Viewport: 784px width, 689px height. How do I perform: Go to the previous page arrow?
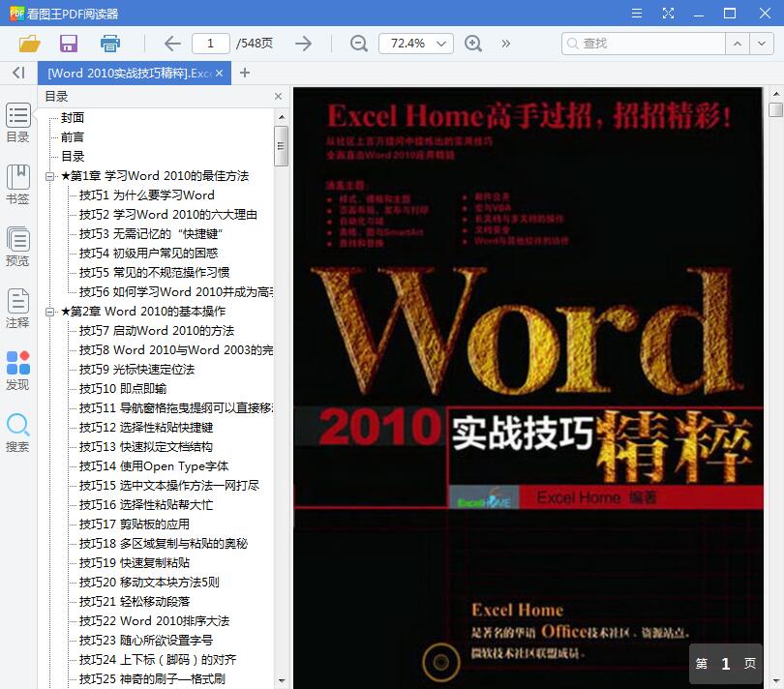[172, 44]
